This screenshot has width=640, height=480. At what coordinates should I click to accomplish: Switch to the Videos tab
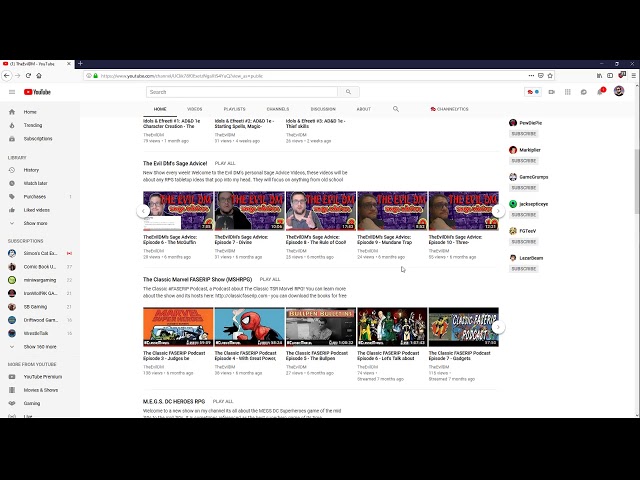pos(195,109)
